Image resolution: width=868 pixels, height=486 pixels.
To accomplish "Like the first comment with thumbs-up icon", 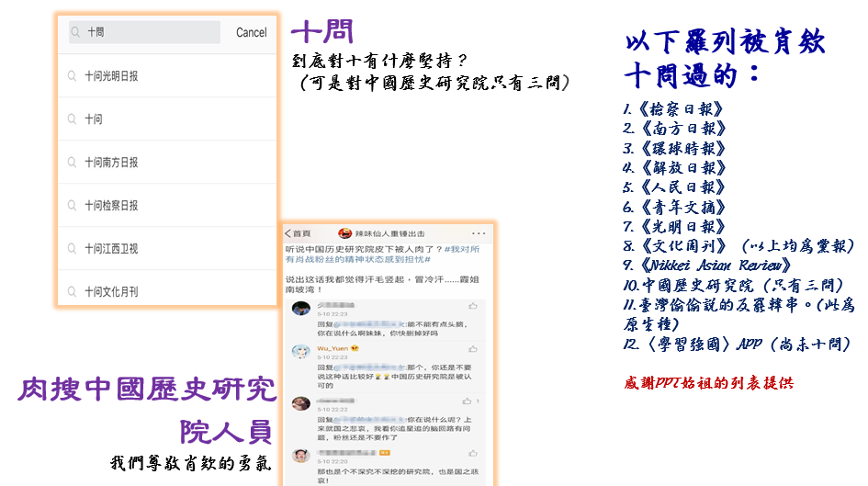I will 473,306.
